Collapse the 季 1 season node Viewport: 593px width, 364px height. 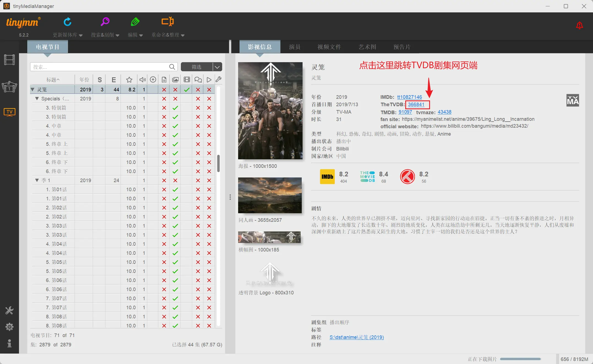37,180
